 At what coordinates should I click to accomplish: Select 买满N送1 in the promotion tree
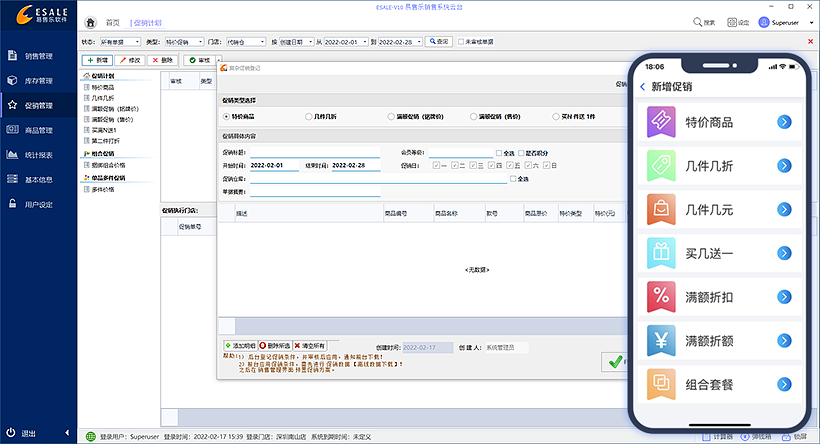tap(104, 130)
